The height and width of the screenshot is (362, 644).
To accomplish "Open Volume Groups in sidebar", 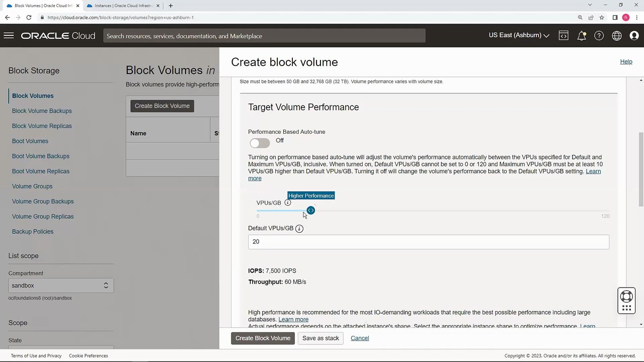I will coord(32,186).
